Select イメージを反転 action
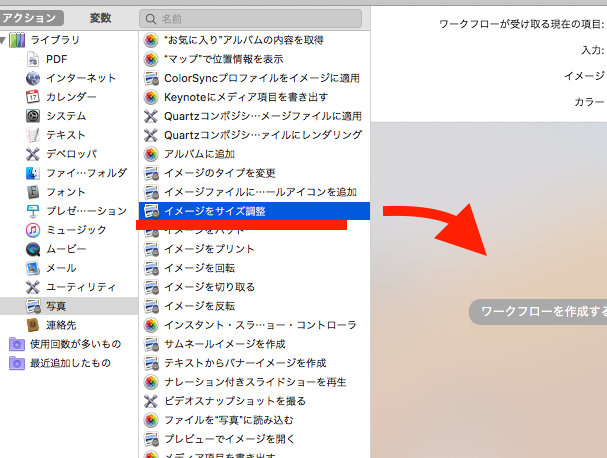This screenshot has width=607, height=458. (254, 306)
